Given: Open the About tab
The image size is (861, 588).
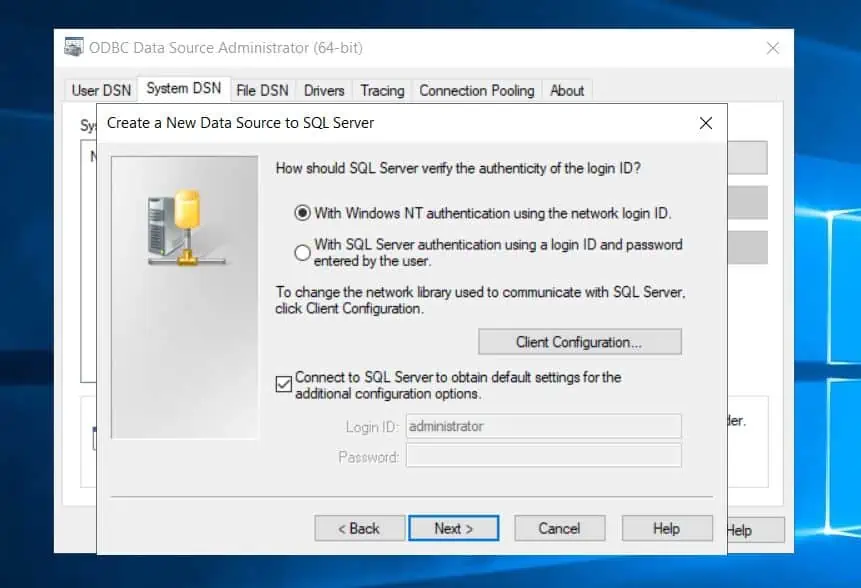Looking at the screenshot, I should tap(567, 91).
